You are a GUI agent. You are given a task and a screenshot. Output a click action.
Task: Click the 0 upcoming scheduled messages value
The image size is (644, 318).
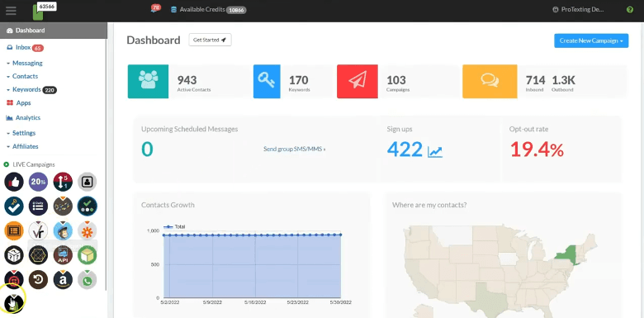(x=147, y=150)
